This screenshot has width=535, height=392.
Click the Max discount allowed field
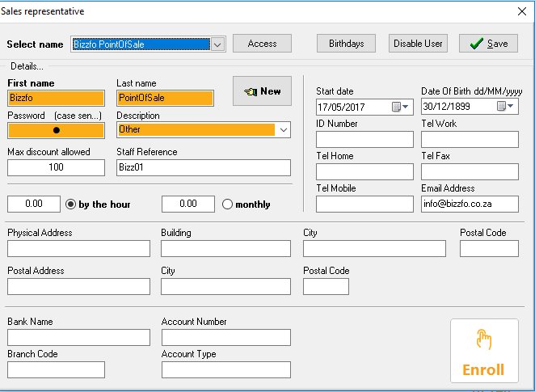56,167
